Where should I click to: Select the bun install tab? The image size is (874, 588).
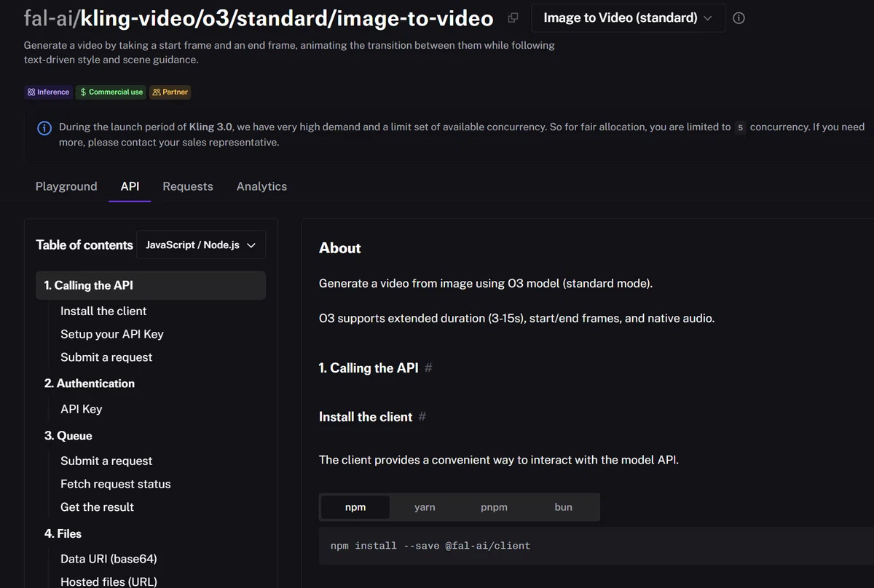[563, 507]
